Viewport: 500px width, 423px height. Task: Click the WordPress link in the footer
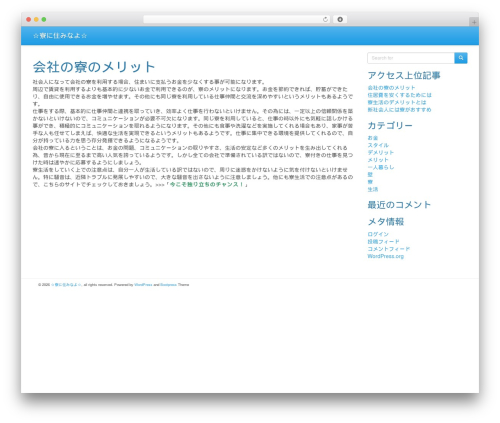coord(143,285)
